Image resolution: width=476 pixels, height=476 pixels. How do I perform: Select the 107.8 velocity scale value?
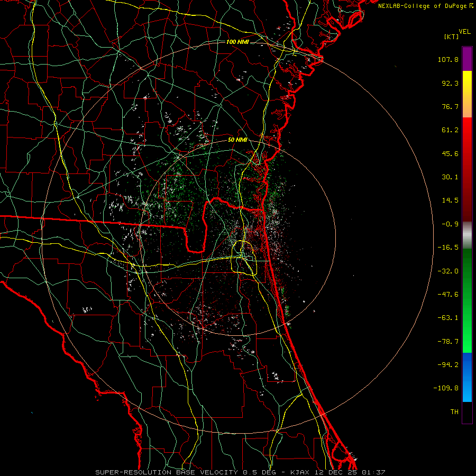tap(448, 59)
